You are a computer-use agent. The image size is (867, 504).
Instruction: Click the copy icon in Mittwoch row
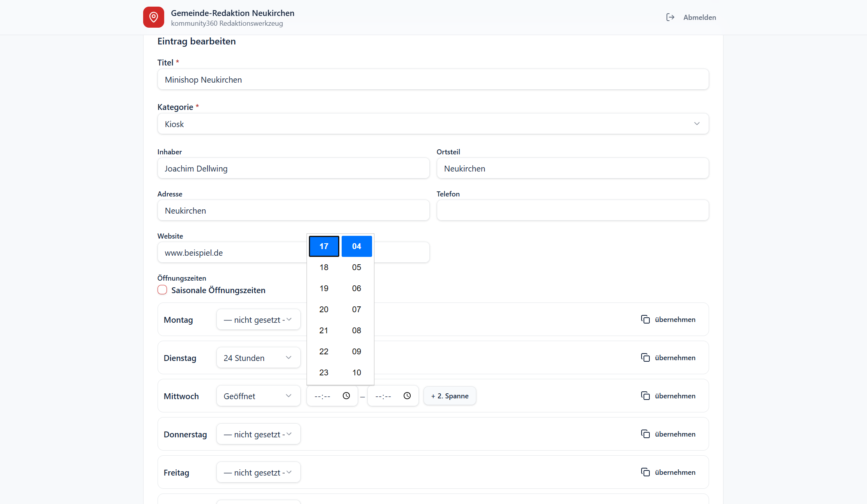click(x=645, y=396)
